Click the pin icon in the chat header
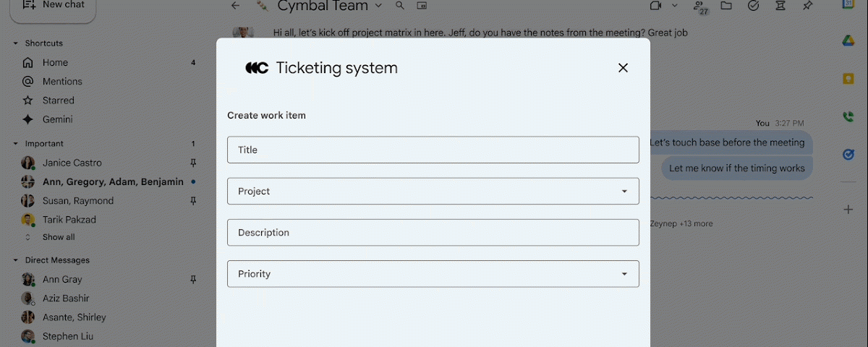This screenshot has width=868, height=347. pyautogui.click(x=807, y=6)
